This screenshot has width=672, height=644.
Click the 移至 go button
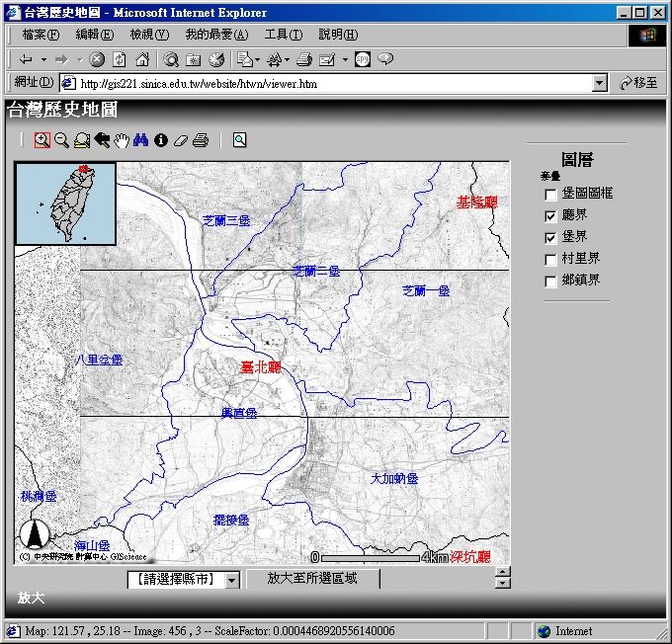(638, 84)
